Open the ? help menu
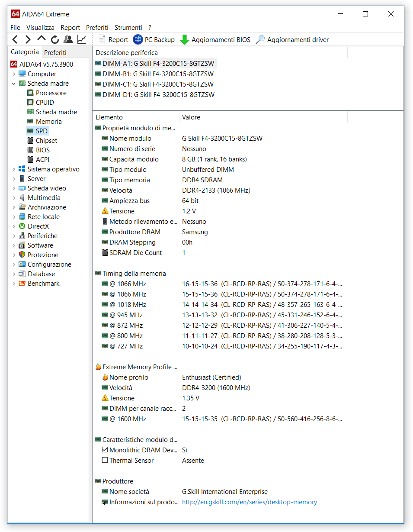 point(150,27)
